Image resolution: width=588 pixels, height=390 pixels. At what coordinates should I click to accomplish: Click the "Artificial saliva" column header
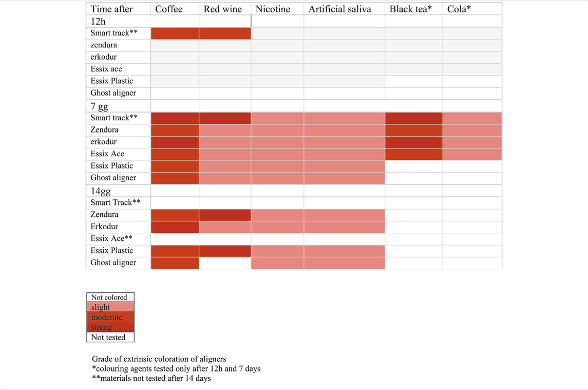pos(340,9)
